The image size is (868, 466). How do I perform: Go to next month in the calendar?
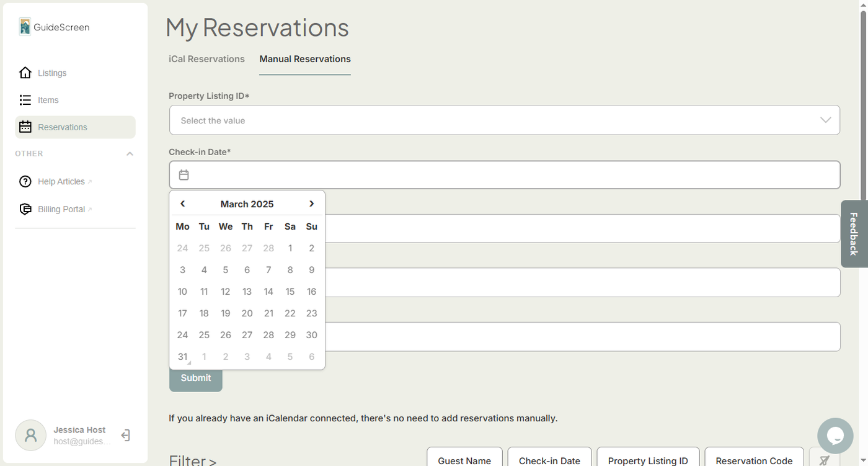(x=311, y=204)
